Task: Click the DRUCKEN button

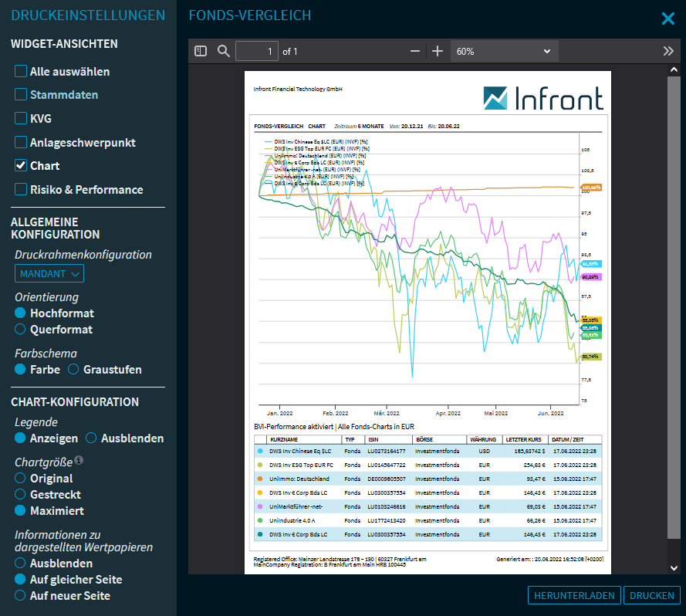Action: (652, 595)
